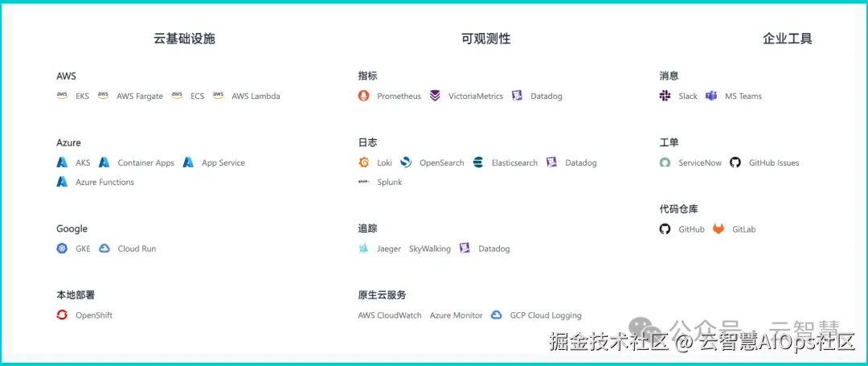Click the Google group heading
The width and height of the screenshot is (868, 366).
click(72, 228)
